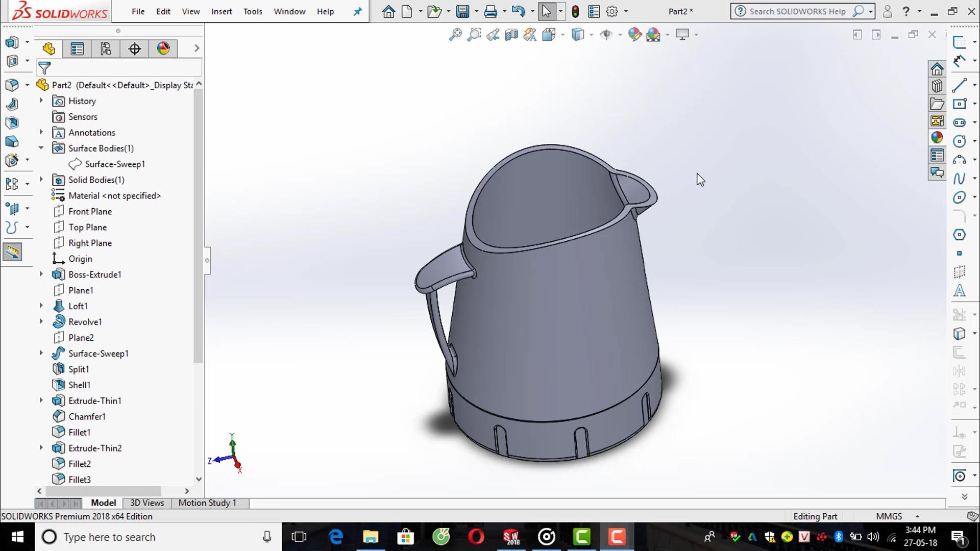Open the Section View tool
The image size is (980, 551).
[511, 35]
